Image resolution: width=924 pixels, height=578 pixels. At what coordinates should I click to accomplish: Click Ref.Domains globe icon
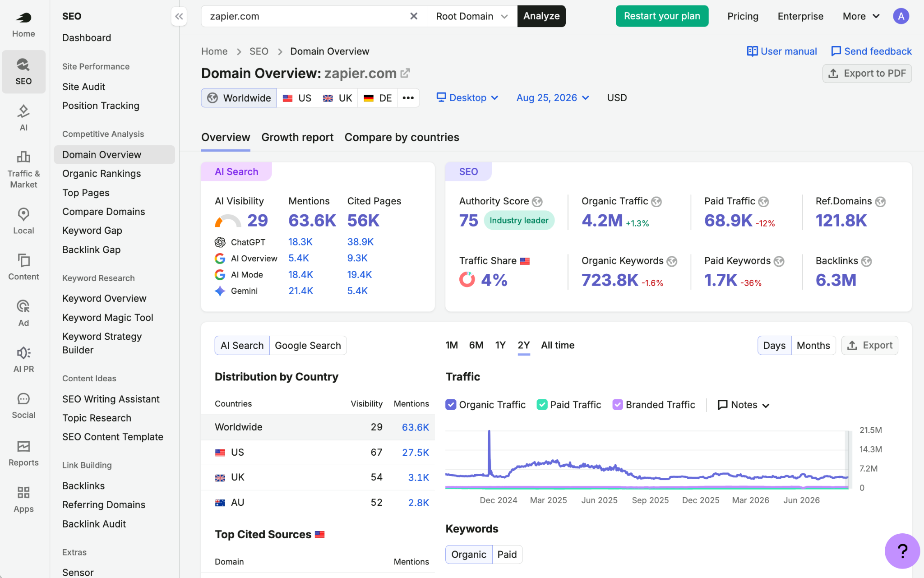[880, 201]
